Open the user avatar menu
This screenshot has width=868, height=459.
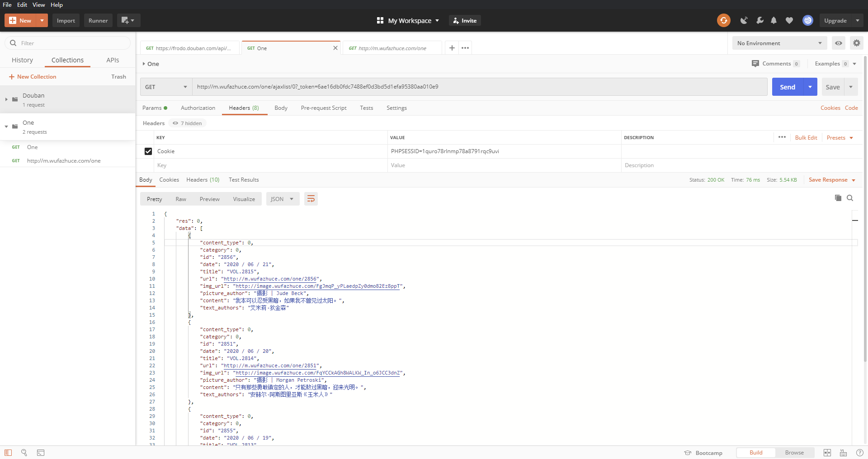tap(808, 20)
